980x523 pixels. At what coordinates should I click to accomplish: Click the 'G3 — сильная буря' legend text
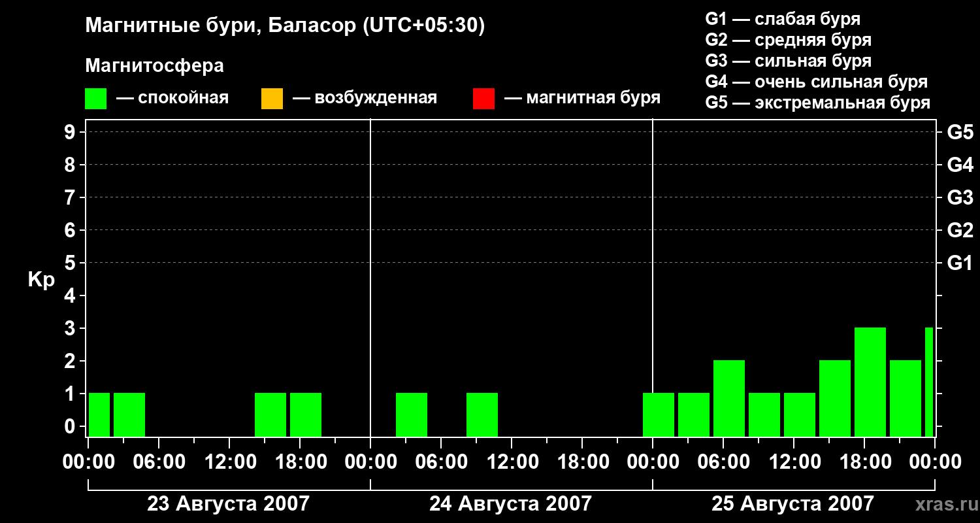tap(788, 61)
